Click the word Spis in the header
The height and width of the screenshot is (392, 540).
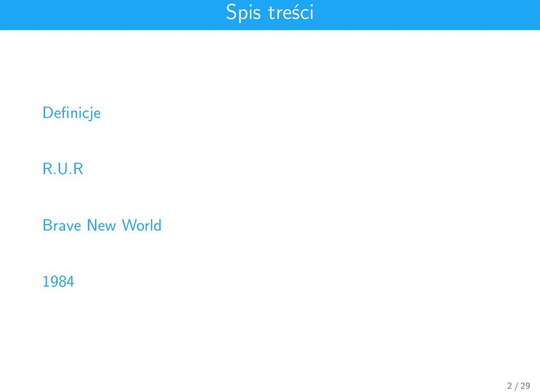click(243, 13)
